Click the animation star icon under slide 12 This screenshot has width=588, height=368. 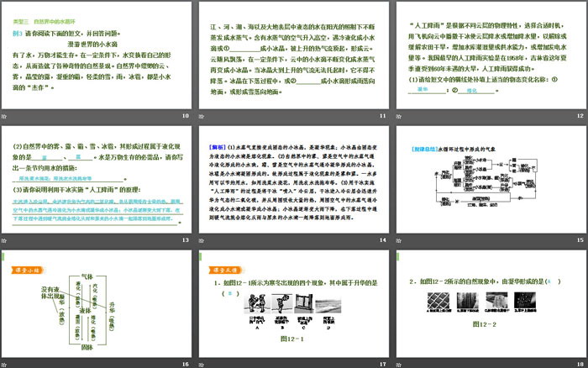click(399, 116)
